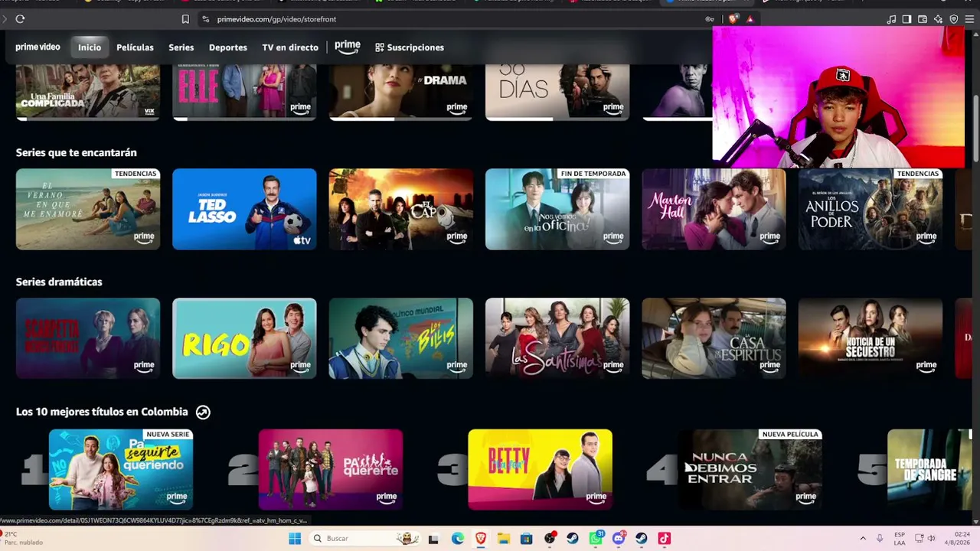
Task: Open Microsoft Store from the taskbar
Action: tap(527, 539)
